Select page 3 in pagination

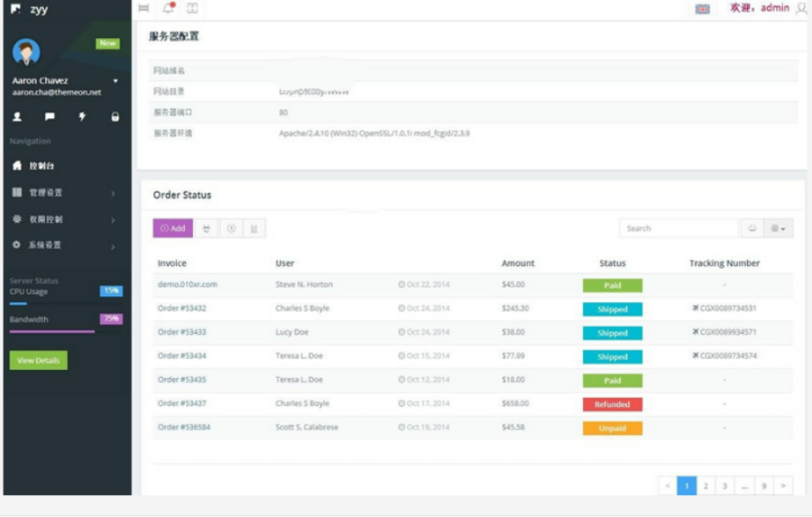pyautogui.click(x=724, y=486)
